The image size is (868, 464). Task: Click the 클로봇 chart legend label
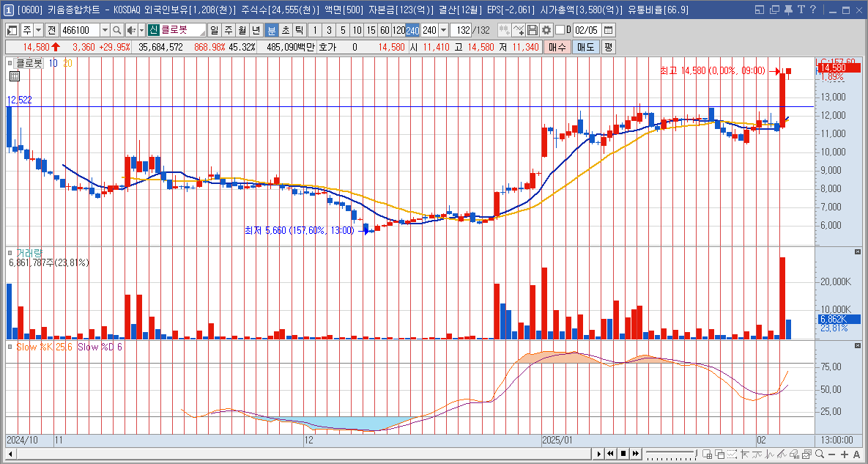pyautogui.click(x=29, y=64)
